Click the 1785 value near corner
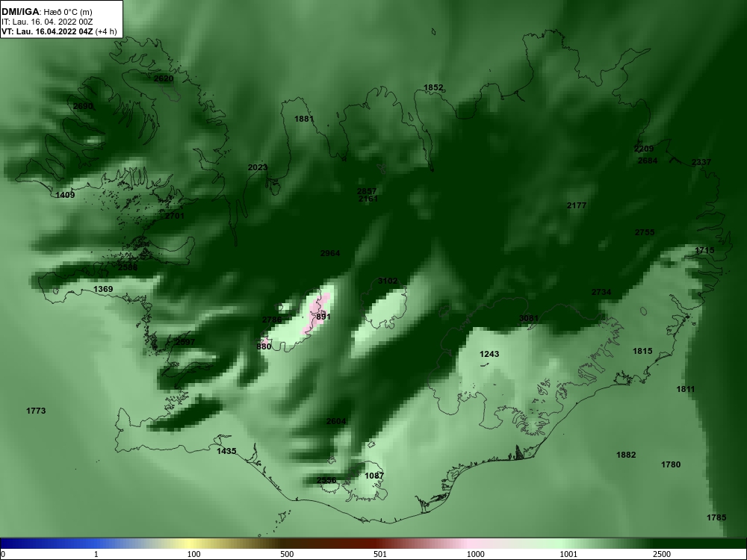 click(716, 517)
